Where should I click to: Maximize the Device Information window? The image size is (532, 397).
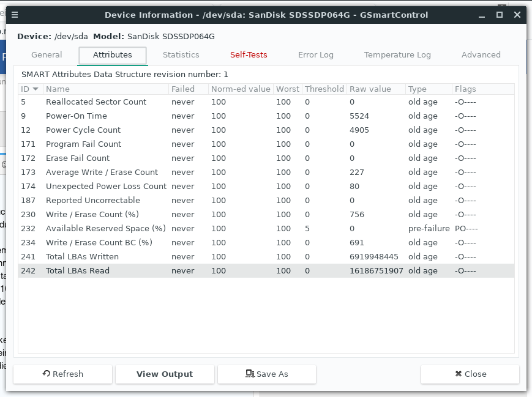pyautogui.click(x=500, y=15)
